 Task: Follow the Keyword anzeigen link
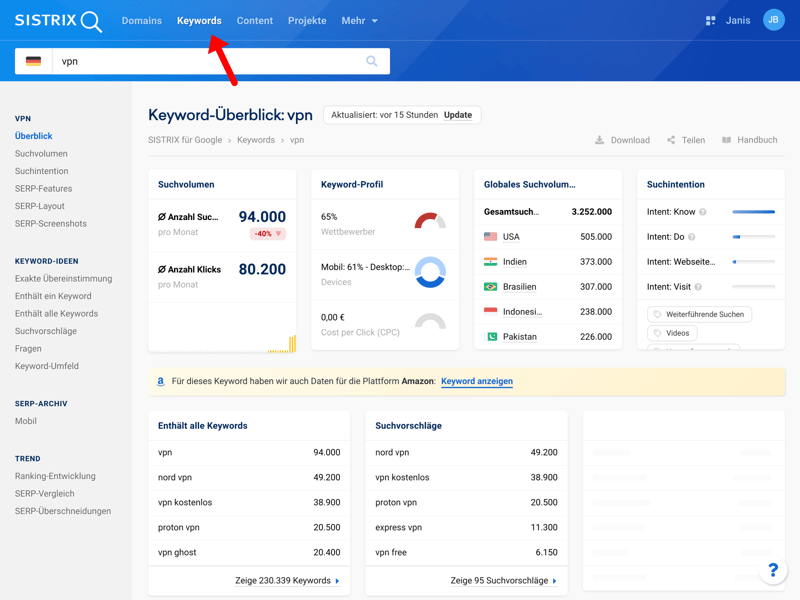[x=476, y=381]
